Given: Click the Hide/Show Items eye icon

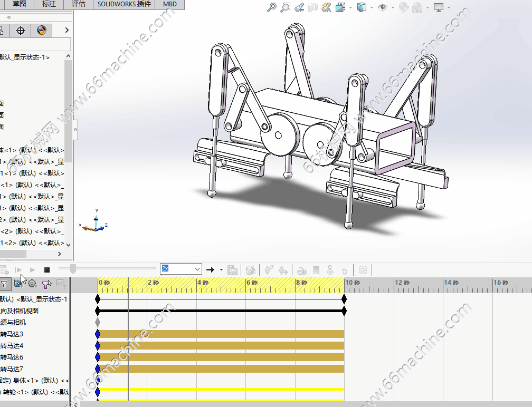Looking at the screenshot, I should [383, 7].
